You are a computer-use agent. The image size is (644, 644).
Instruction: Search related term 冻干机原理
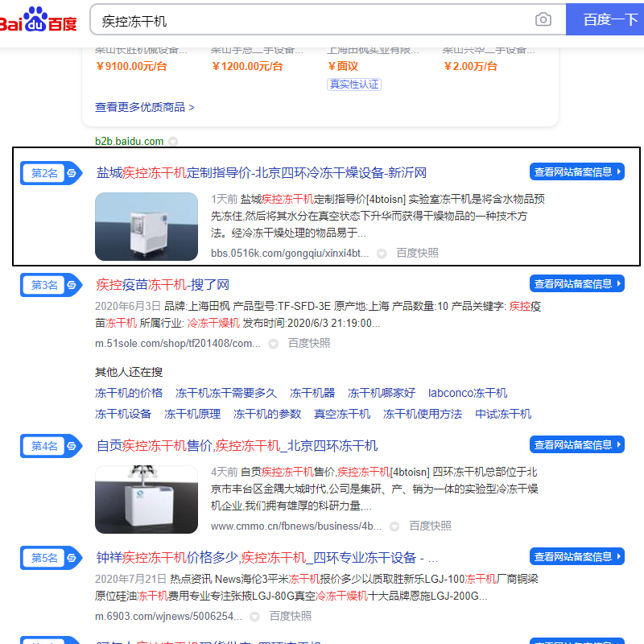[192, 414]
